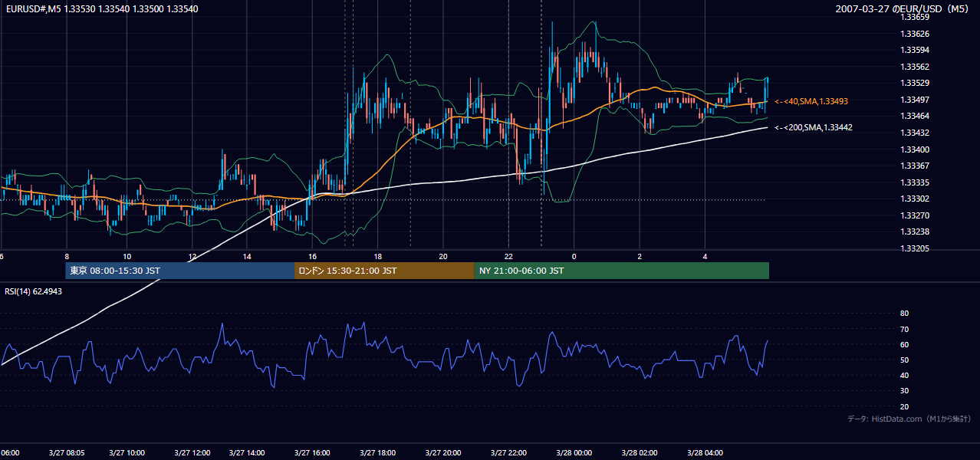Click the 3/27 10:00 date label
980x460 pixels.
click(x=127, y=453)
